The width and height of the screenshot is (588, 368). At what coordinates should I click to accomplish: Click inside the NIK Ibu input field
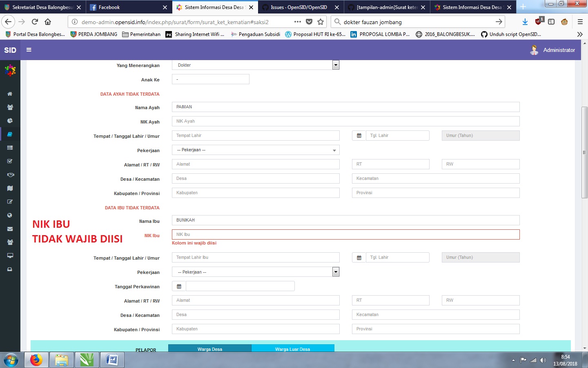(x=345, y=234)
